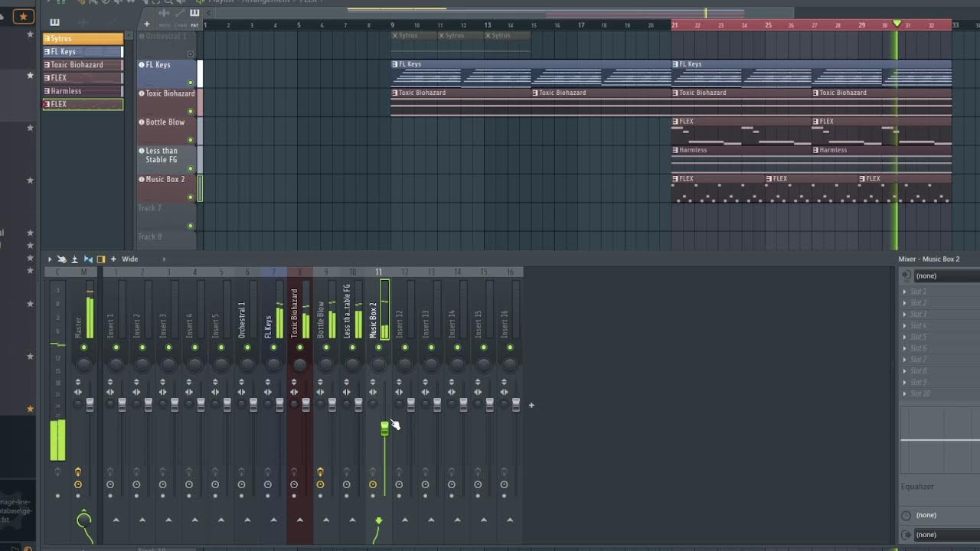Mute the Bottle Blow playlist track
The image size is (980, 551).
tap(191, 140)
